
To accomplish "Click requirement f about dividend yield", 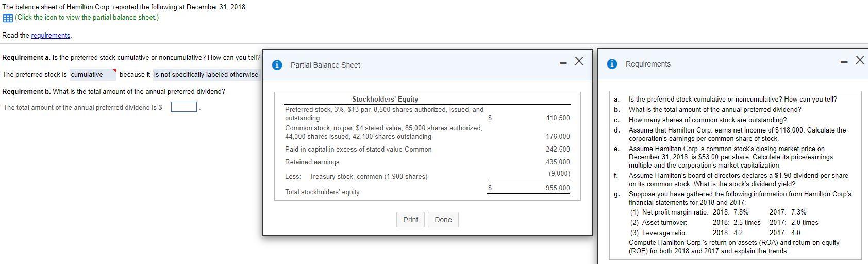I will point(738,179).
